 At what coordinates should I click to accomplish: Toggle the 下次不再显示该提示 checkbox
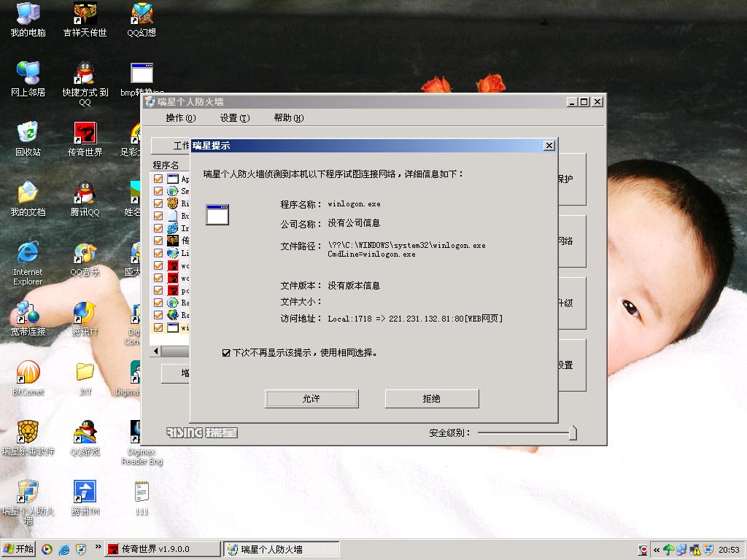[226, 353]
